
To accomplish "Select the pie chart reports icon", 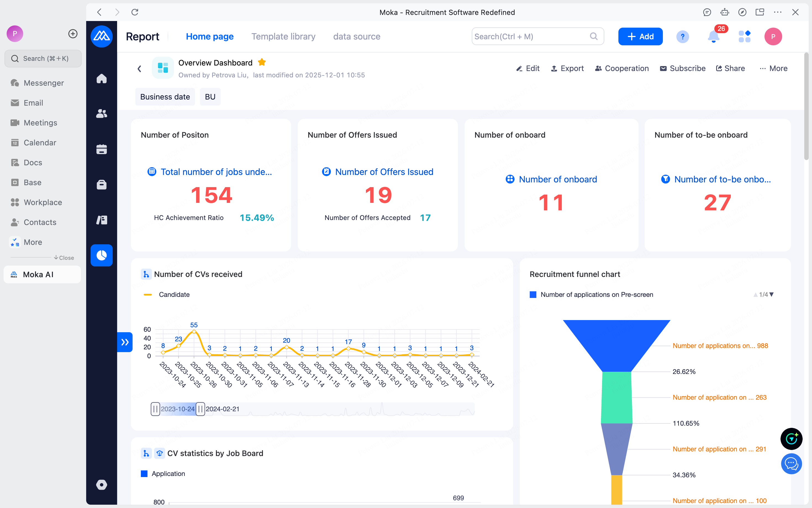I will point(101,255).
